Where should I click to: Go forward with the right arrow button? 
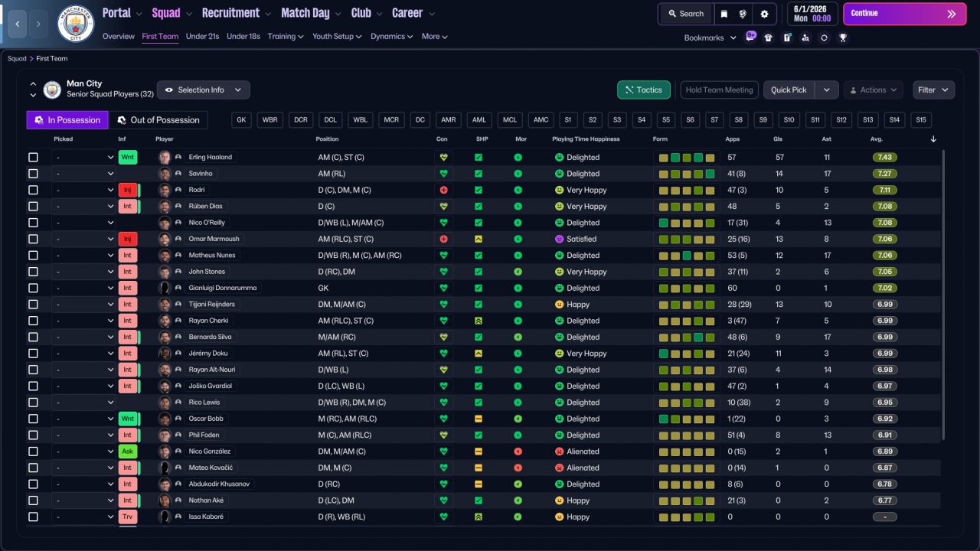click(x=39, y=24)
